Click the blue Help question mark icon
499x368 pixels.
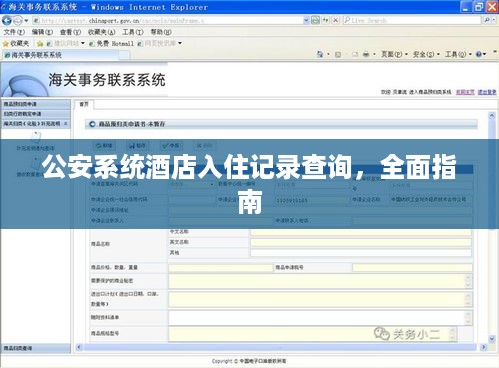pyautogui.click(x=479, y=54)
